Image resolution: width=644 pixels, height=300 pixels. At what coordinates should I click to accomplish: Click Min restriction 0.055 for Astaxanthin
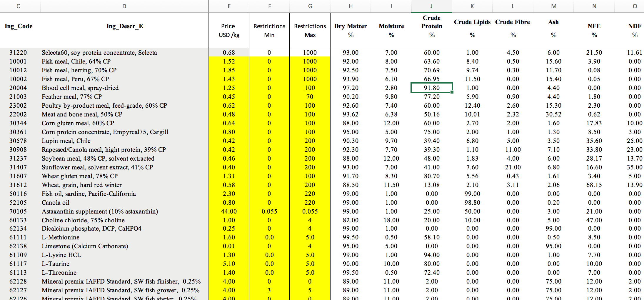(x=269, y=211)
